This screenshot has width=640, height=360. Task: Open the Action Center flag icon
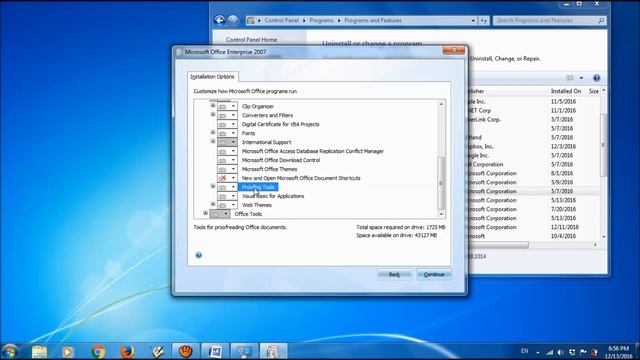[583, 352]
